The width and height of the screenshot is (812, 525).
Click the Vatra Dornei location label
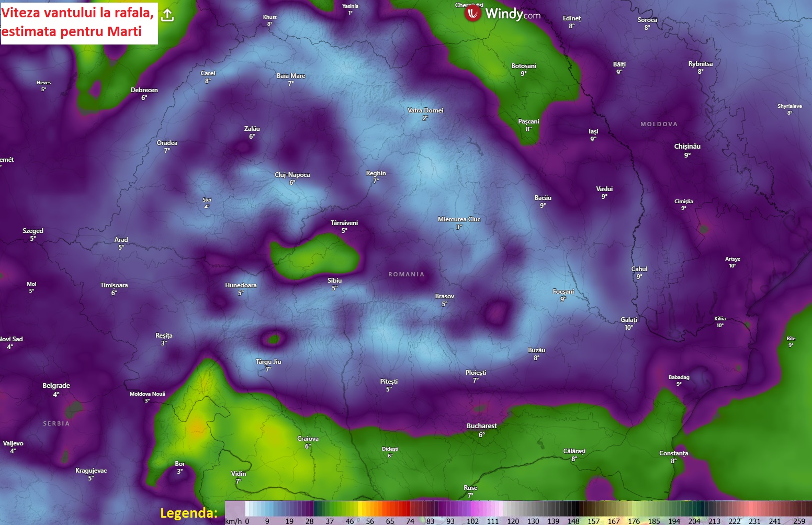click(425, 110)
